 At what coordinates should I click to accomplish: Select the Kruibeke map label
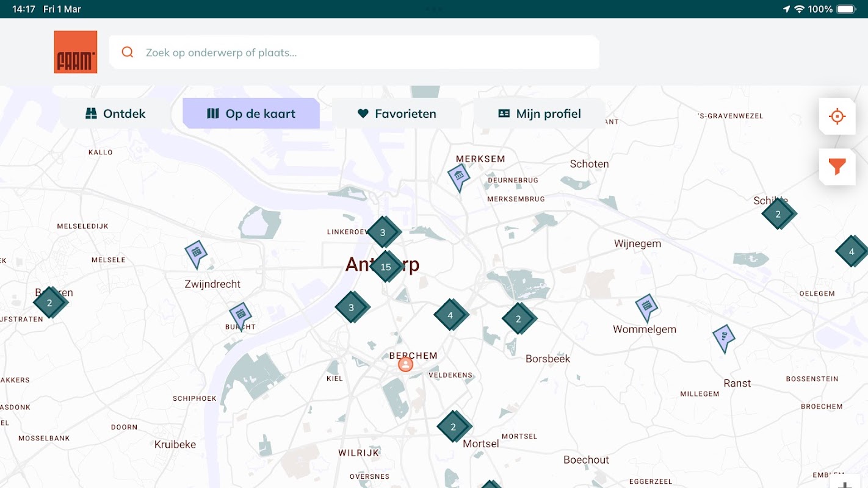click(175, 445)
